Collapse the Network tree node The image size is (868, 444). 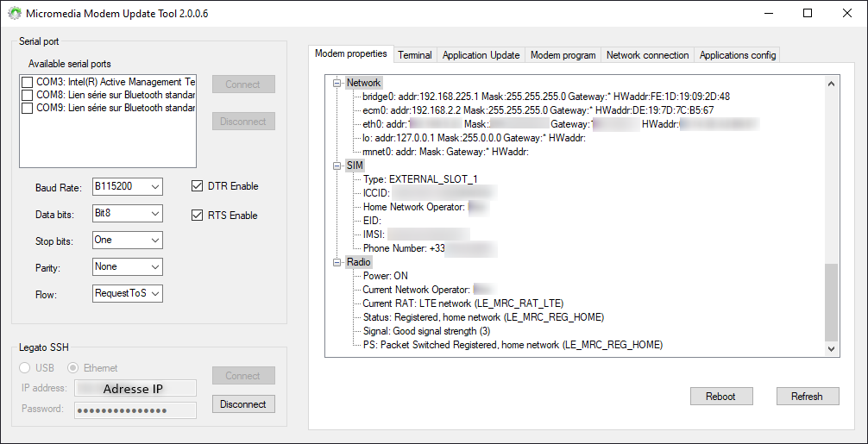tap(337, 83)
